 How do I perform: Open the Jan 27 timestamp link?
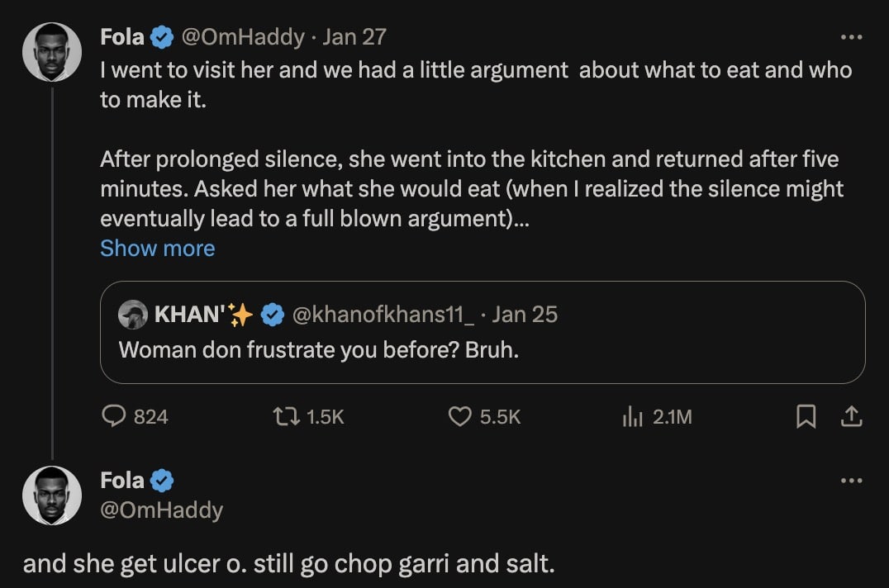pos(354,37)
